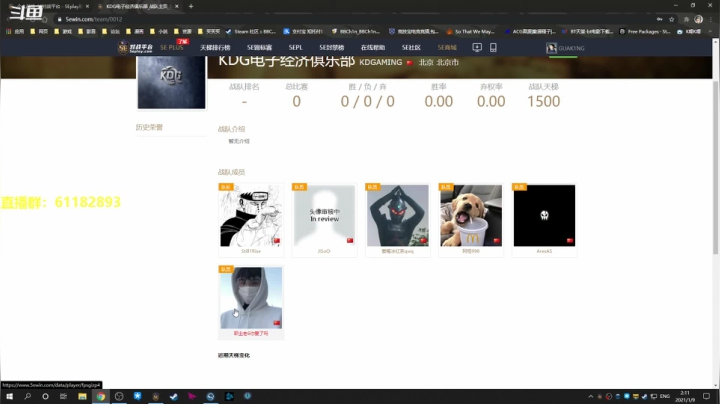Viewport: 720px width, 404px height.
Task: Open the Chrome extensions puzzle icon
Action: (686, 19)
